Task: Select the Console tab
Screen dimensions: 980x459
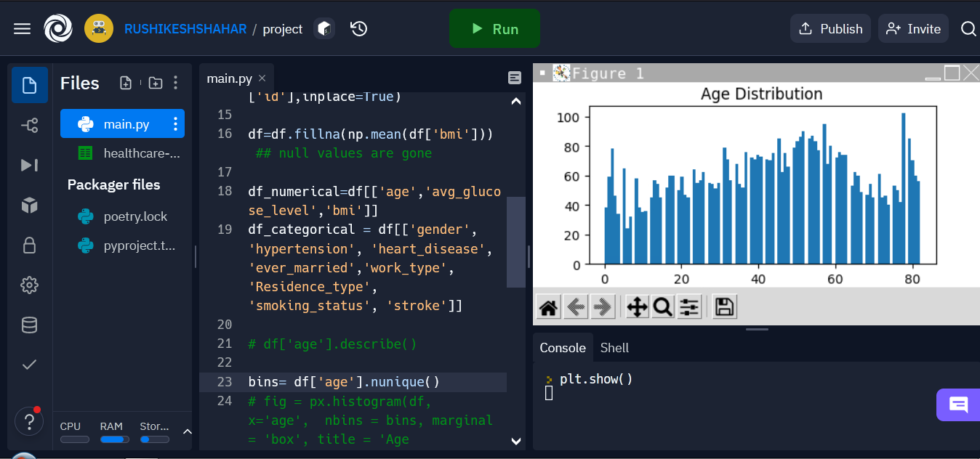Action: 563,348
